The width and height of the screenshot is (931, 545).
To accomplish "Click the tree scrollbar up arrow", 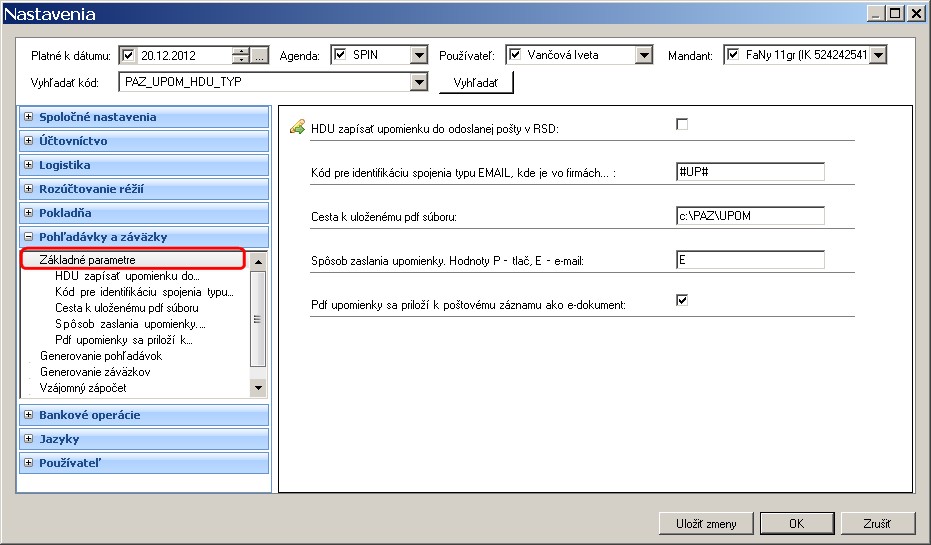I will pyautogui.click(x=258, y=262).
